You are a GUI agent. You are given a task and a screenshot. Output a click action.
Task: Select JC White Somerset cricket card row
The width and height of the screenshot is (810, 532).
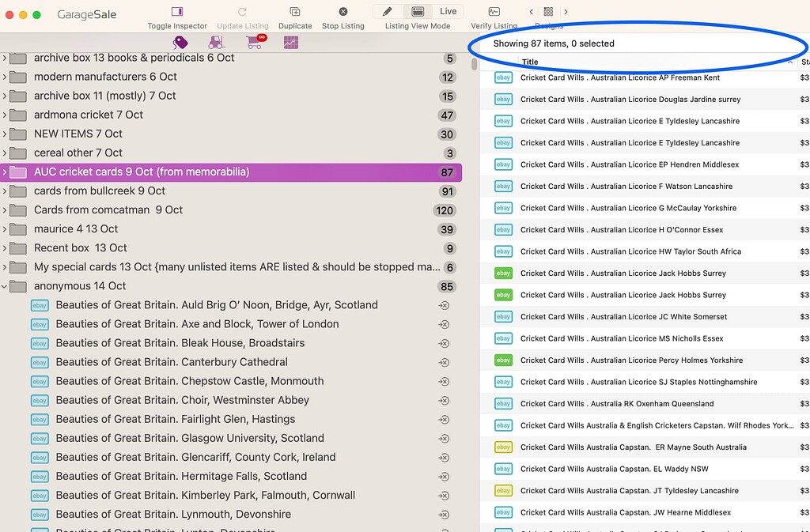645,317
